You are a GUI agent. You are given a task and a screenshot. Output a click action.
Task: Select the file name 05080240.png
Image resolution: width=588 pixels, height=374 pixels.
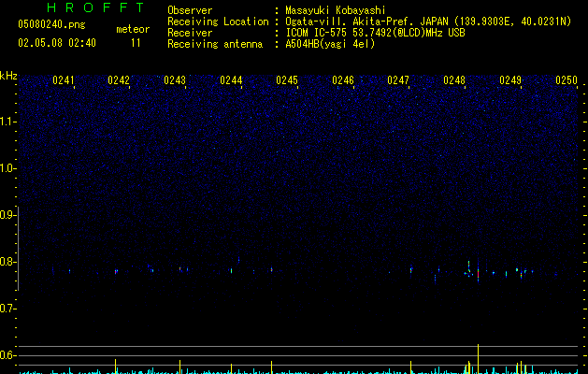pos(51,25)
